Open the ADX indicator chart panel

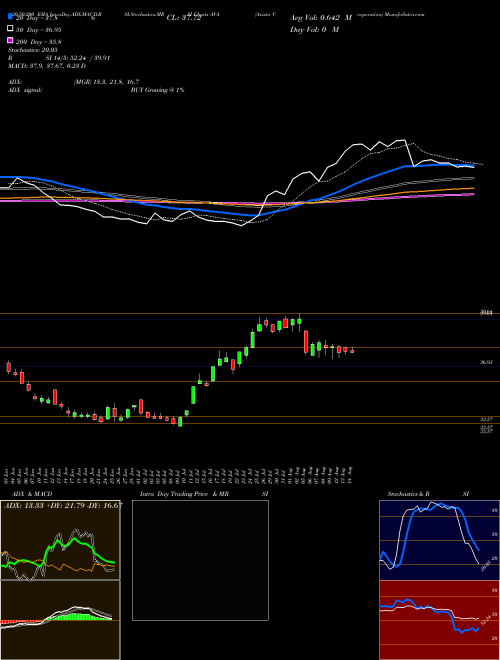tap(60, 540)
